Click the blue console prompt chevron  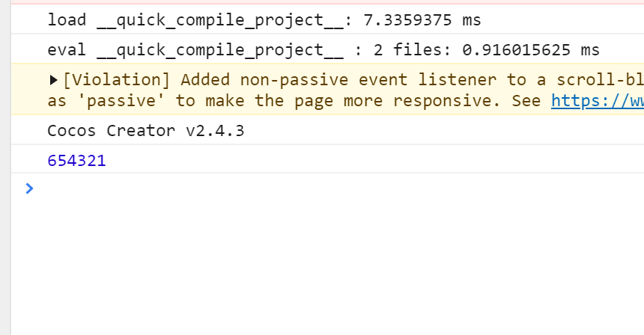pos(29,188)
